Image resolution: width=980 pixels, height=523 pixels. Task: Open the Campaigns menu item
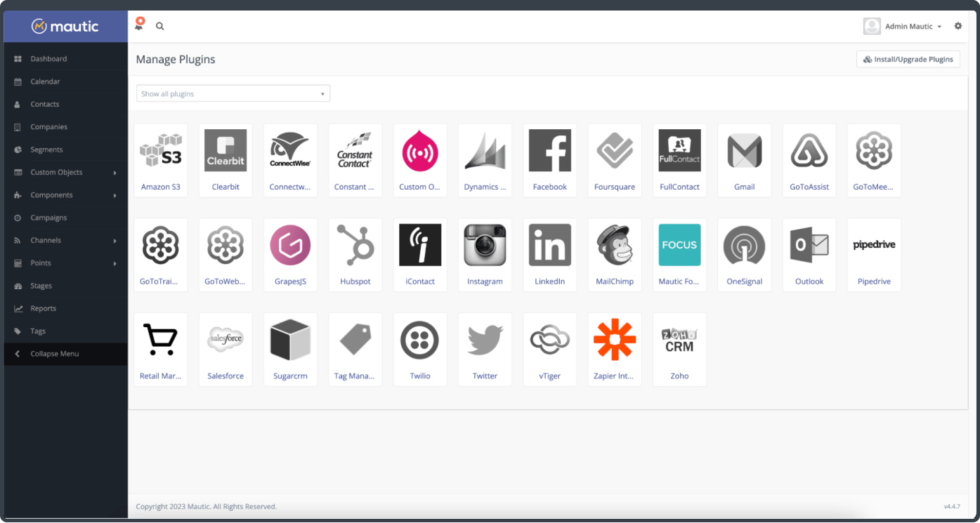tap(48, 218)
